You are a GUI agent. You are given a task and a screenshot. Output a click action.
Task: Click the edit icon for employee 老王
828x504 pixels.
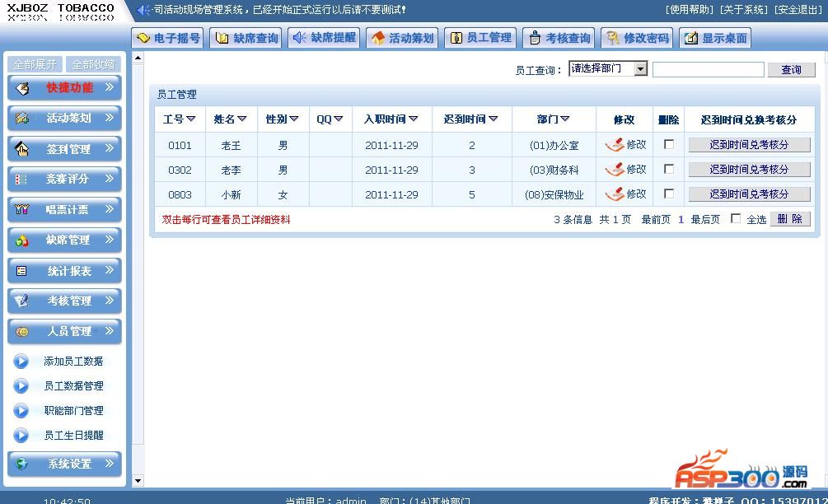click(x=615, y=145)
